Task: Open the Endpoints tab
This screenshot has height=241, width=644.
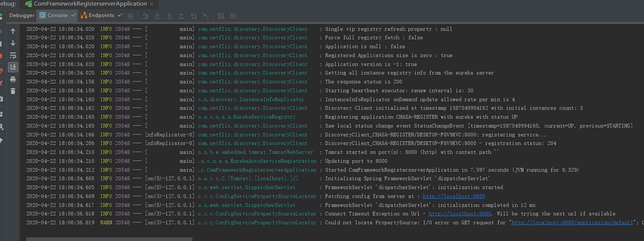Action: click(101, 15)
